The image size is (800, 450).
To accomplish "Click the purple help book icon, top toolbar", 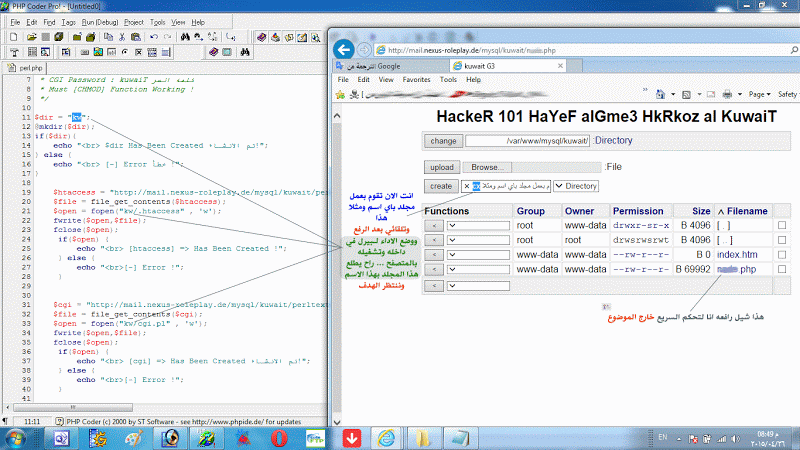I will point(261,37).
